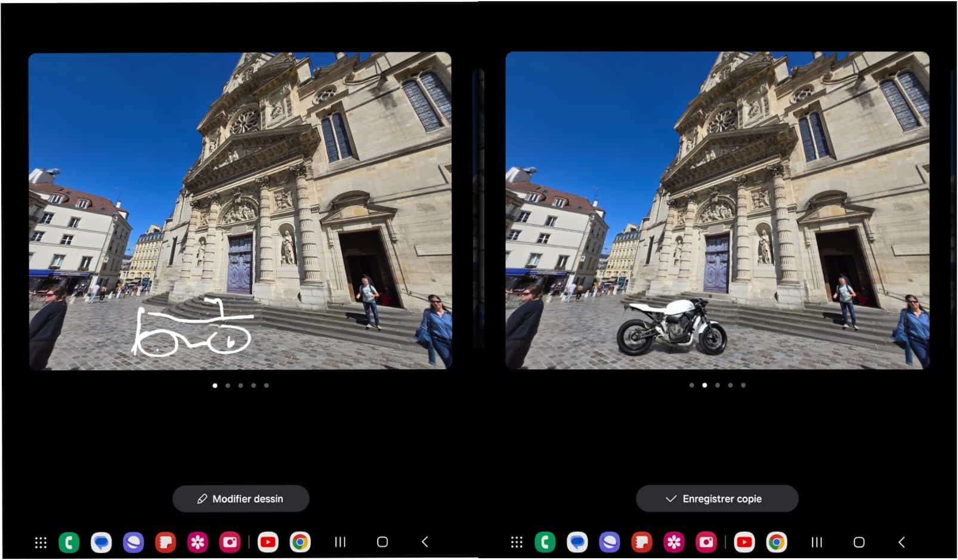The image size is (958, 560).
Task: Open red Notes app on left taskbar
Action: click(x=165, y=542)
